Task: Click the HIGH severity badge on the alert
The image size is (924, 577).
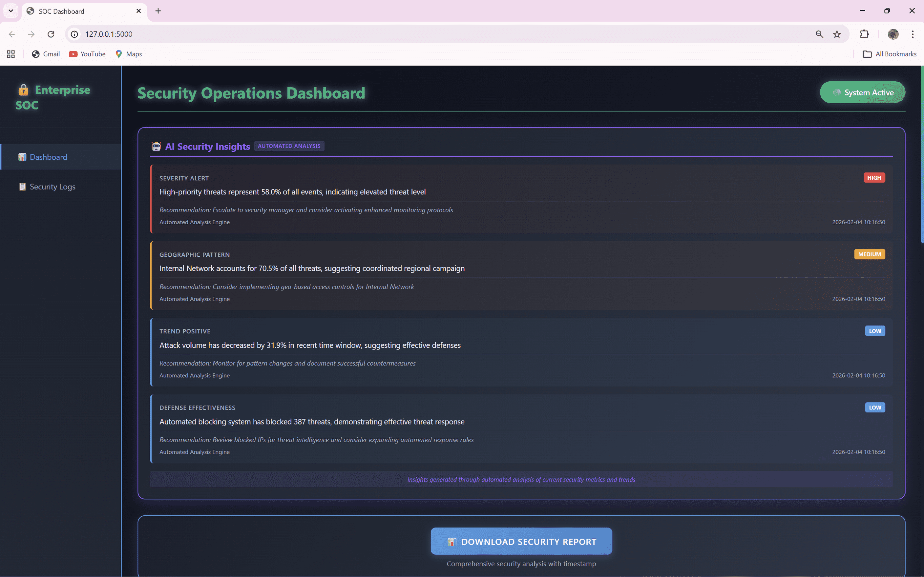Action: (x=874, y=177)
